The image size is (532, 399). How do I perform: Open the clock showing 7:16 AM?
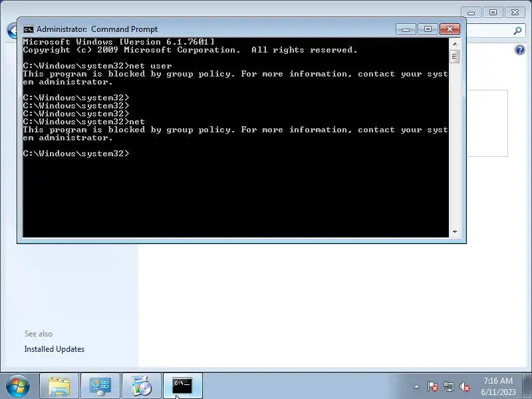[498, 386]
